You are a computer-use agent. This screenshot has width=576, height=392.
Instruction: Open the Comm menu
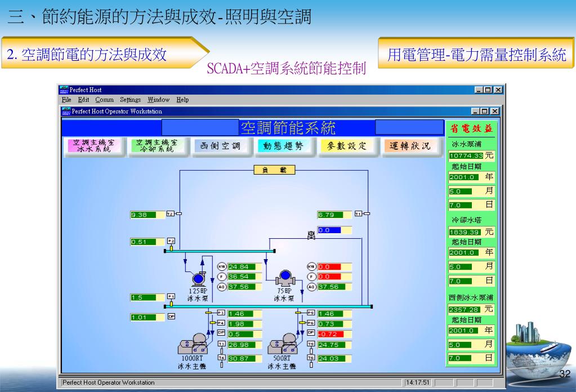tap(104, 100)
